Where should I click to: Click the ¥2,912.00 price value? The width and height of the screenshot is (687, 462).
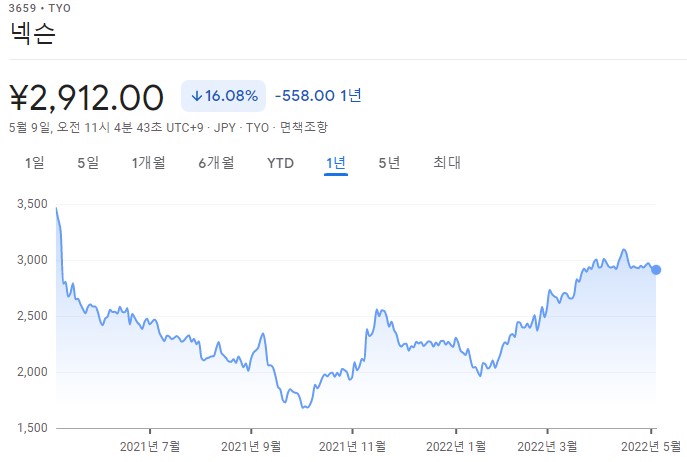(x=87, y=97)
